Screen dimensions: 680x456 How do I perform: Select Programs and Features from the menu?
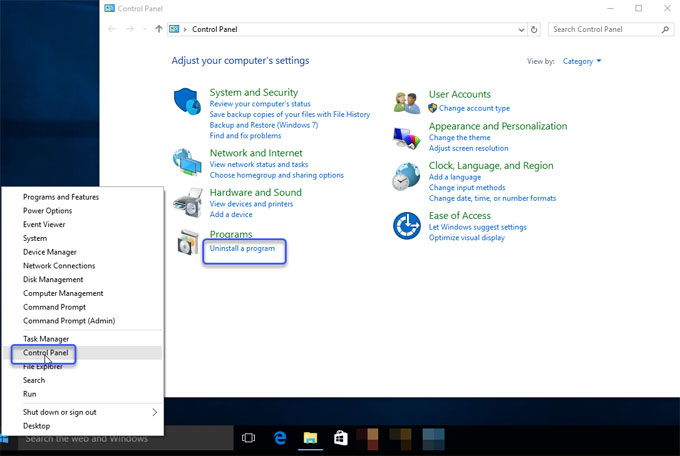(61, 197)
